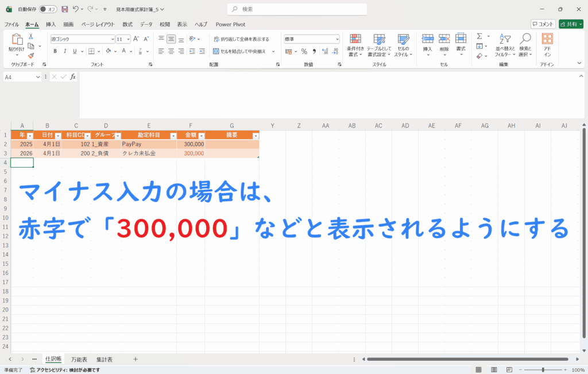Expand the font name 游ゴシック dropdown
The height and width of the screenshot is (374, 588).
pyautogui.click(x=113, y=39)
